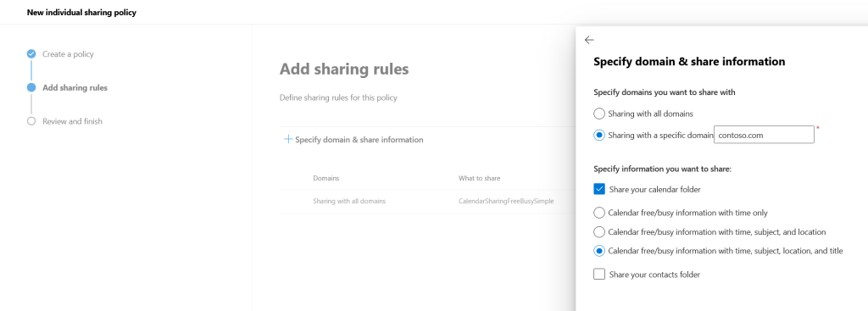Check Share your contacts folder

599,274
